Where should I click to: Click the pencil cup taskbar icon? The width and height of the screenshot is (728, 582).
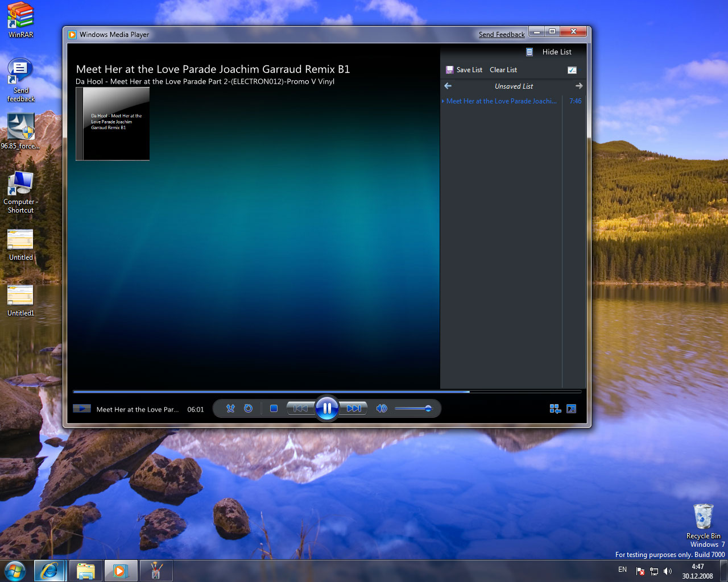[156, 571]
